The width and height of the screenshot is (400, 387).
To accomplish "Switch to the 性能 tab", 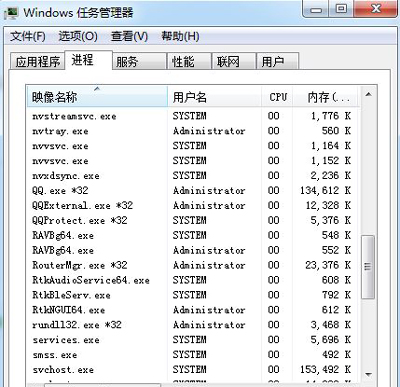I will coord(189,61).
